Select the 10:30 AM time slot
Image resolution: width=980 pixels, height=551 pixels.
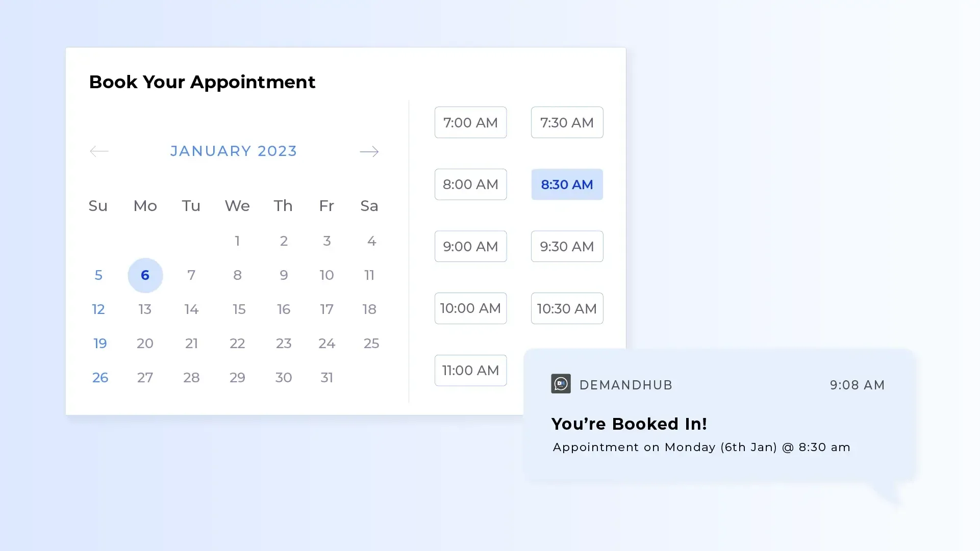(x=567, y=308)
